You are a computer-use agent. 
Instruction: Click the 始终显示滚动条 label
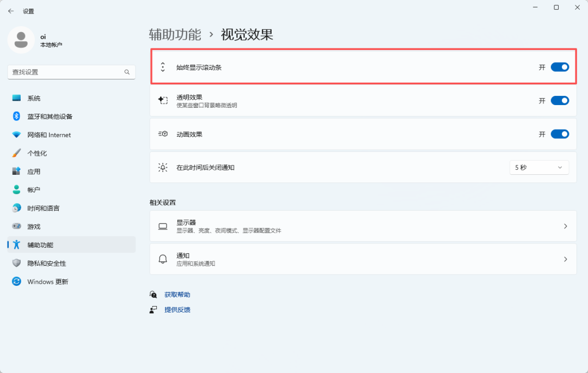click(199, 68)
